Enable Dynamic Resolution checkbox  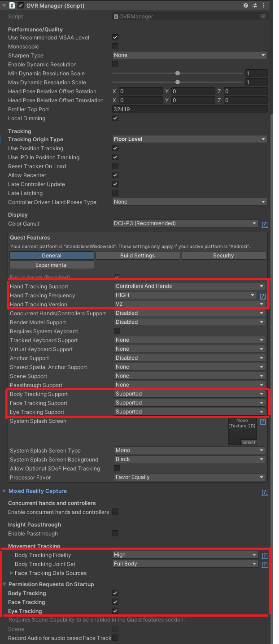(x=115, y=65)
